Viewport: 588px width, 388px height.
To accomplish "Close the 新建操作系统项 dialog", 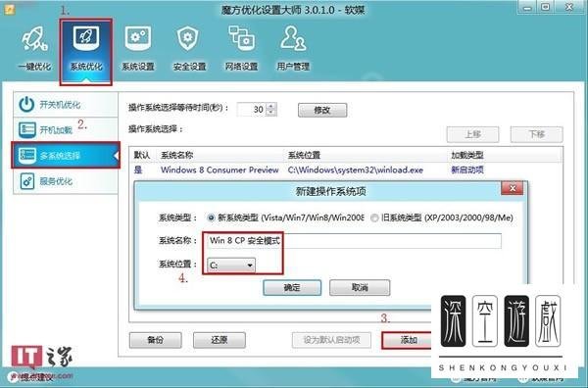I will coord(513,188).
